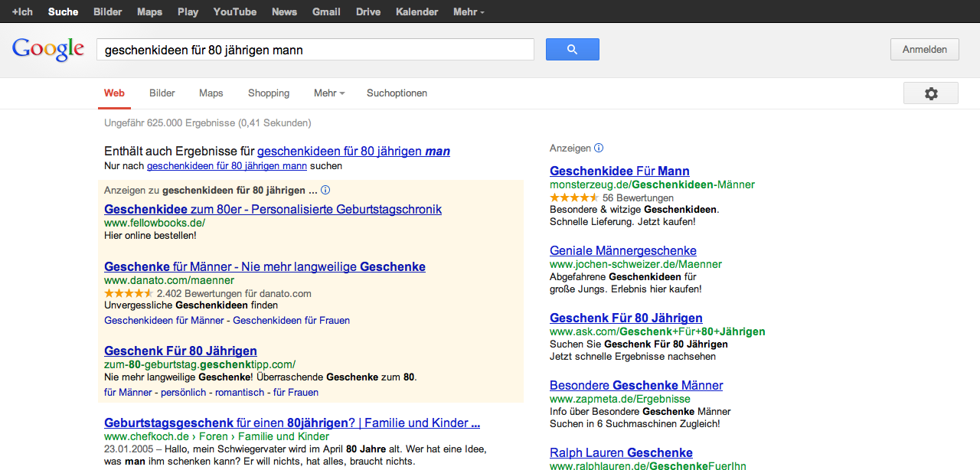Click info icon next to right-side Anzeigen

tap(599, 148)
